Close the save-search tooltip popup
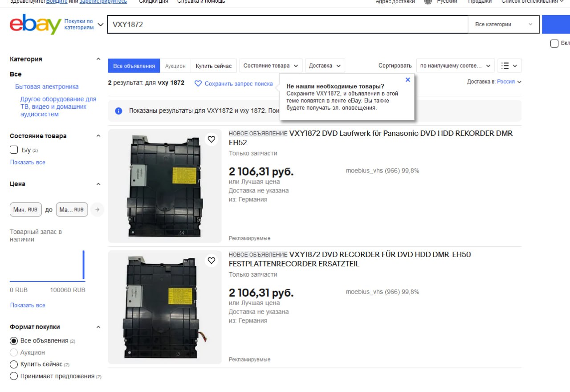Viewport: 570px width, 392px height. point(407,80)
